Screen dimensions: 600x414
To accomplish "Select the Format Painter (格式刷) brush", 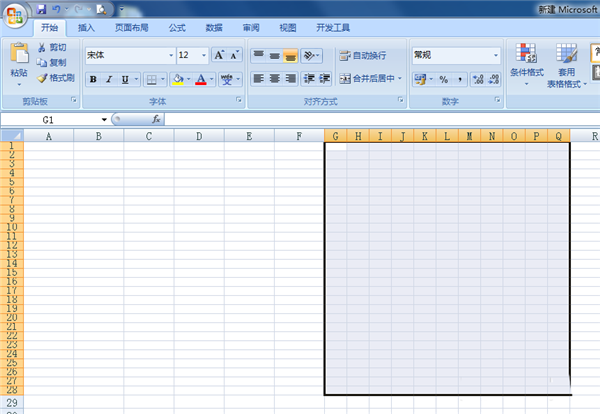I will [x=55, y=77].
